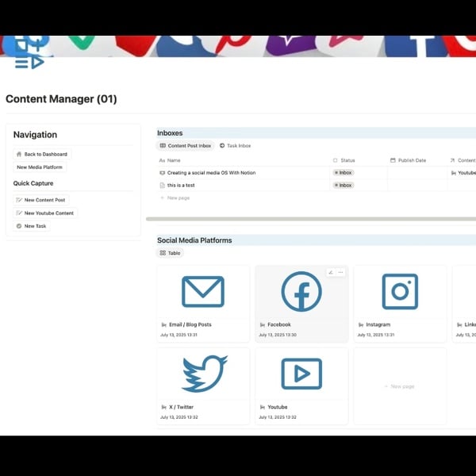Click the page icon for 'this is a test' row

(162, 185)
